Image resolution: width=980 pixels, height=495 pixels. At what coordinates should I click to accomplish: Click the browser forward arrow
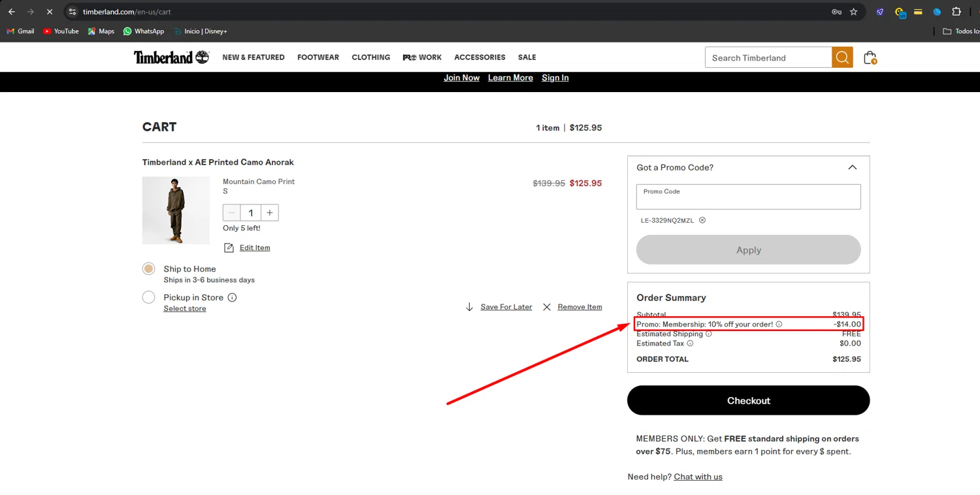(30, 12)
